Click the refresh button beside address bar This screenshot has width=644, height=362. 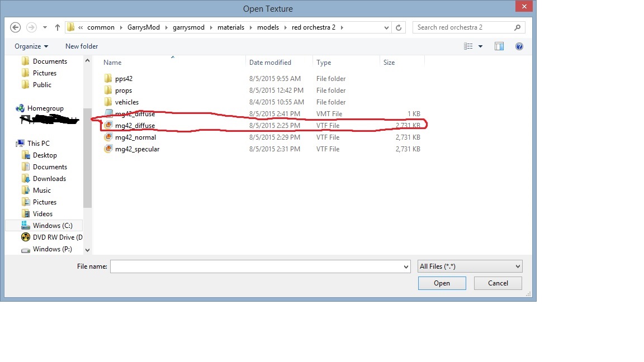(399, 27)
